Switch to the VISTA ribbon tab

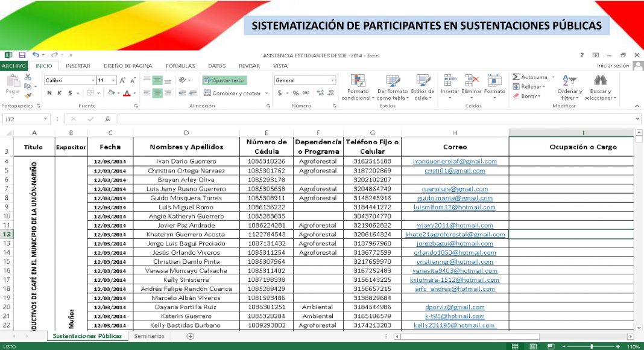[280, 66]
